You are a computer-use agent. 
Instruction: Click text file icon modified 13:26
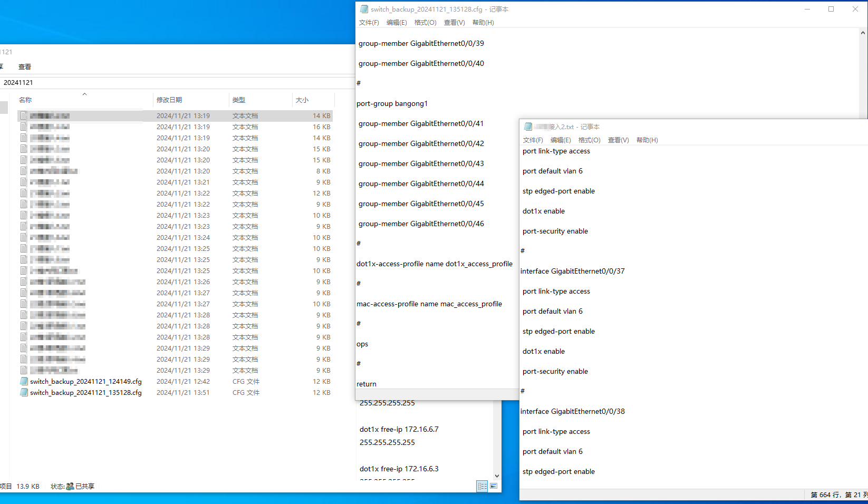pos(24,282)
